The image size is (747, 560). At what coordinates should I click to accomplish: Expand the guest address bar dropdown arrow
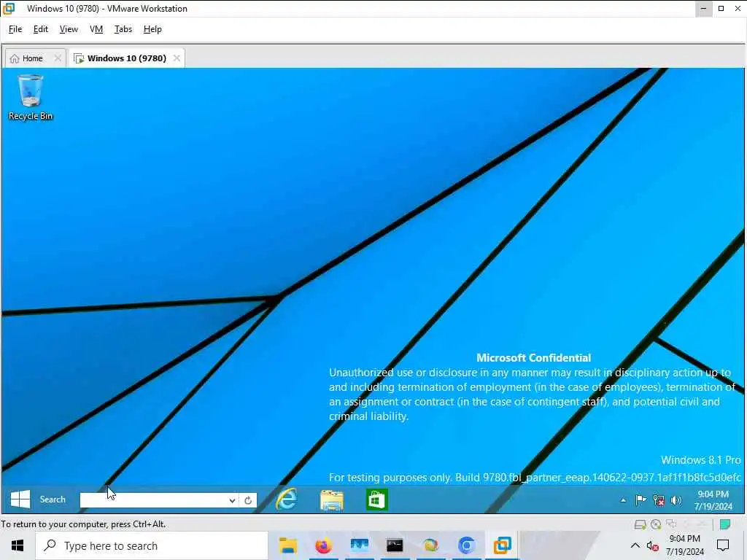232,500
